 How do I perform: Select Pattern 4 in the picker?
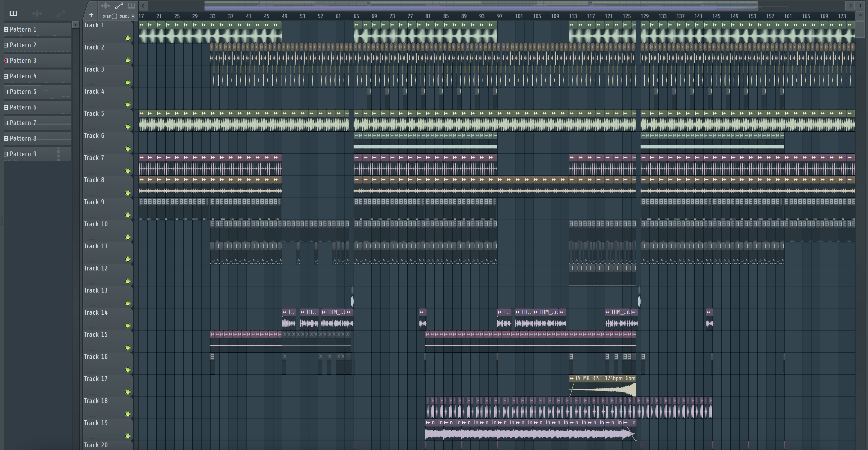point(37,76)
